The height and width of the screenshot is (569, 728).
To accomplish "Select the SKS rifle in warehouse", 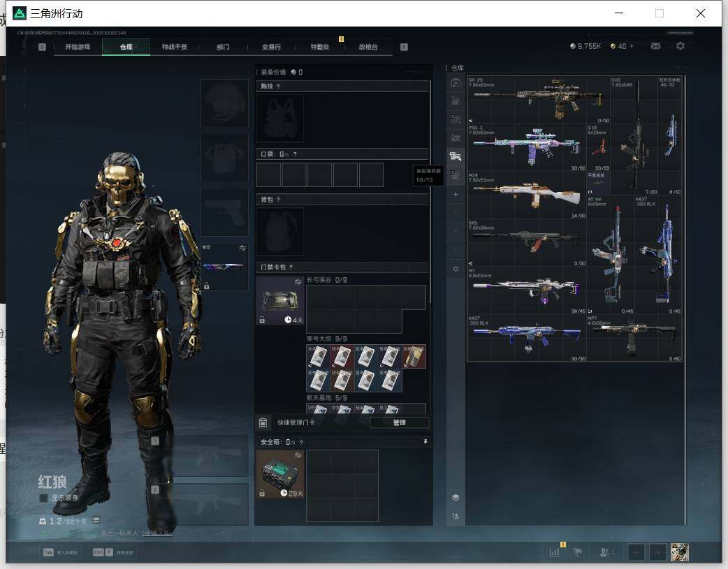I will pos(527,243).
